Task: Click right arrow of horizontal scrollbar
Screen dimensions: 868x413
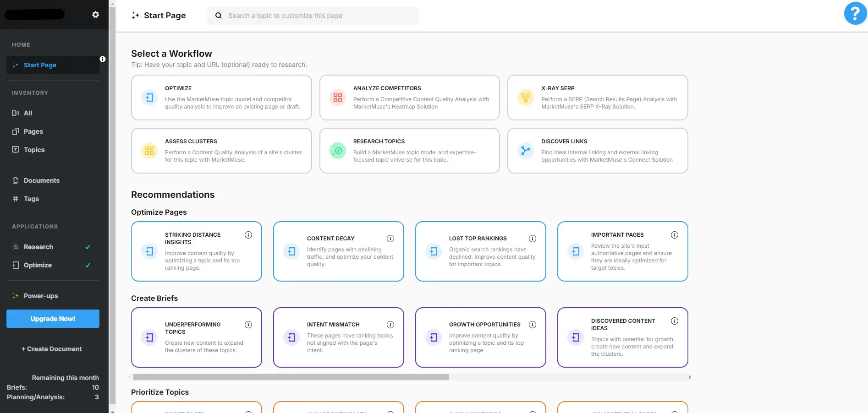Action: point(690,377)
